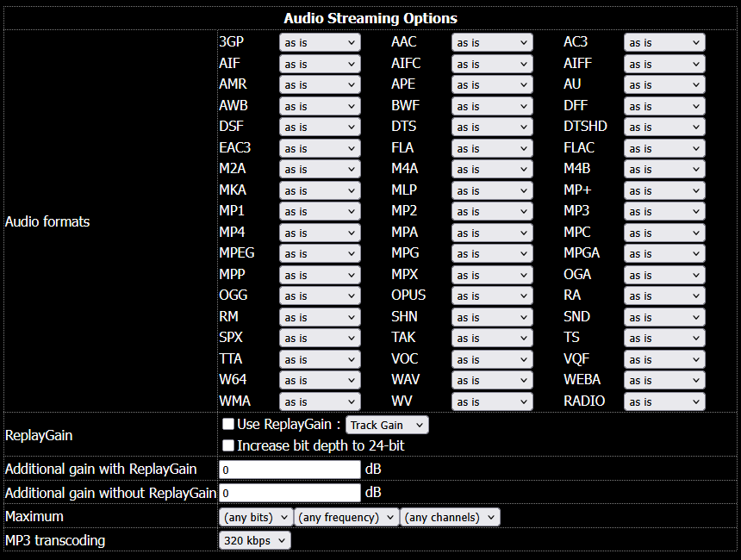Expand the WMA format dropdown
This screenshot has width=741, height=560.
pos(320,401)
